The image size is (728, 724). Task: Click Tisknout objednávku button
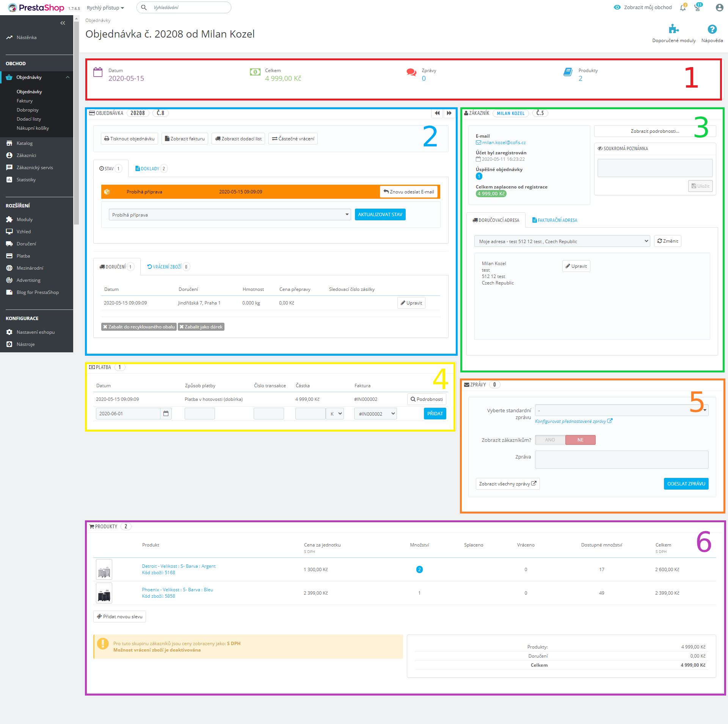[130, 139]
